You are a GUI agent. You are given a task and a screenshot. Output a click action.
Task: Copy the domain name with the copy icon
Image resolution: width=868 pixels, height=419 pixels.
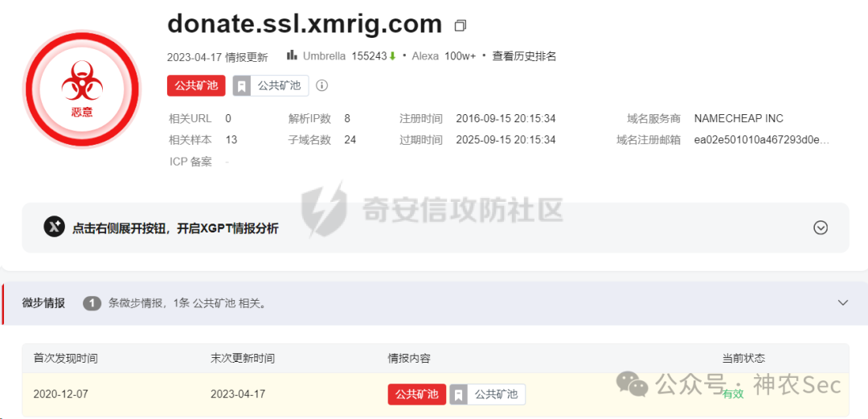(x=460, y=26)
